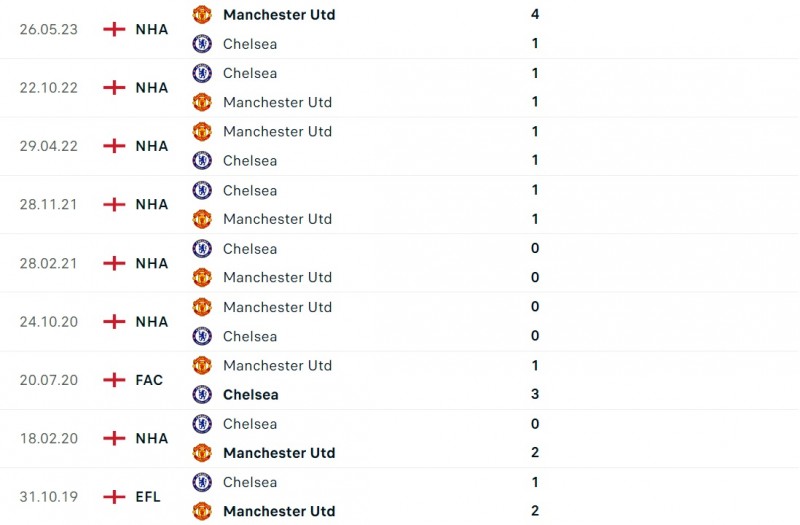Open Manchester Utd in 18.02.20 match

click(279, 453)
